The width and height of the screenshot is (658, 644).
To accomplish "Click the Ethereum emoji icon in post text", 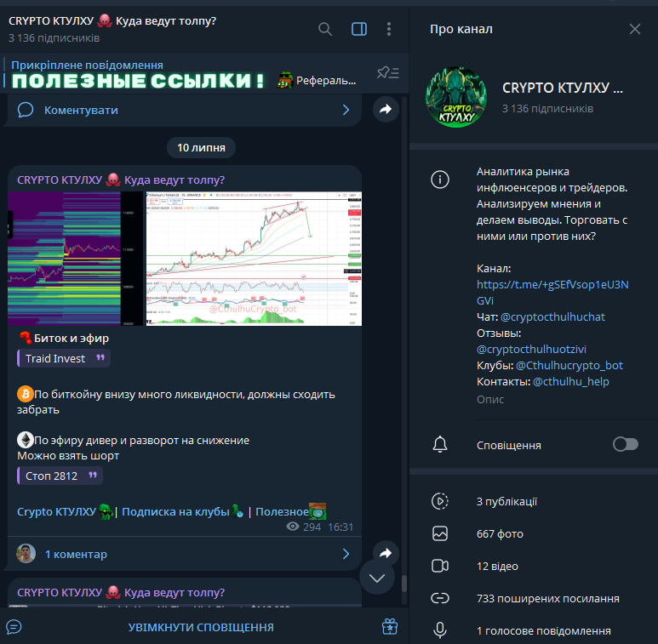I will (26, 440).
